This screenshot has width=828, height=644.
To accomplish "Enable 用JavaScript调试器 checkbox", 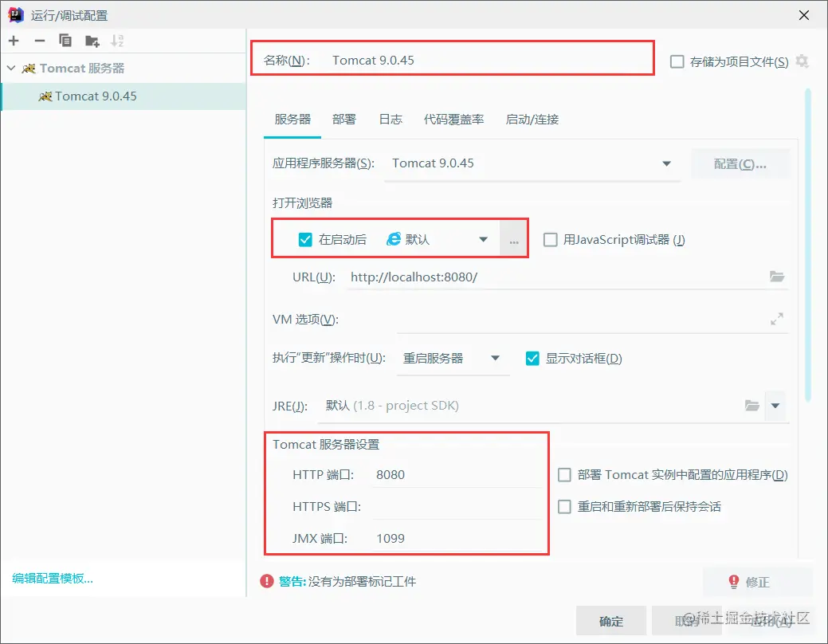I will tap(550, 240).
